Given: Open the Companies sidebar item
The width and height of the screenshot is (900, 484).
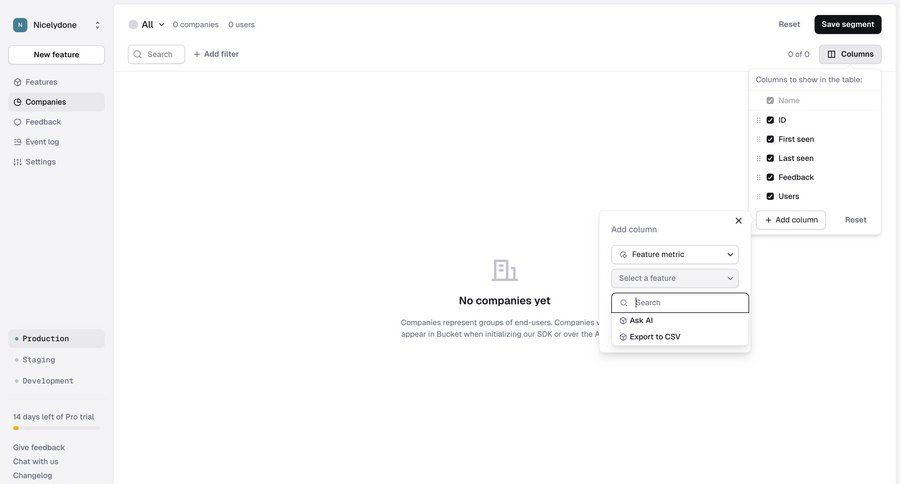Looking at the screenshot, I should click(46, 102).
